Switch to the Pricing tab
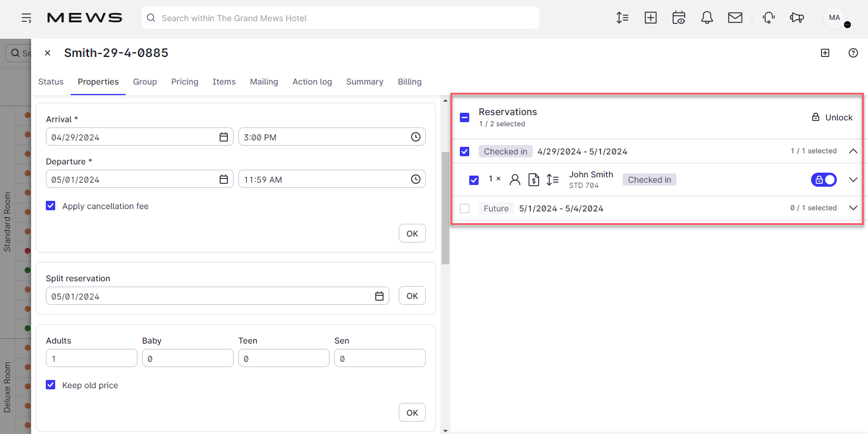The height and width of the screenshot is (434, 868). pyautogui.click(x=184, y=82)
